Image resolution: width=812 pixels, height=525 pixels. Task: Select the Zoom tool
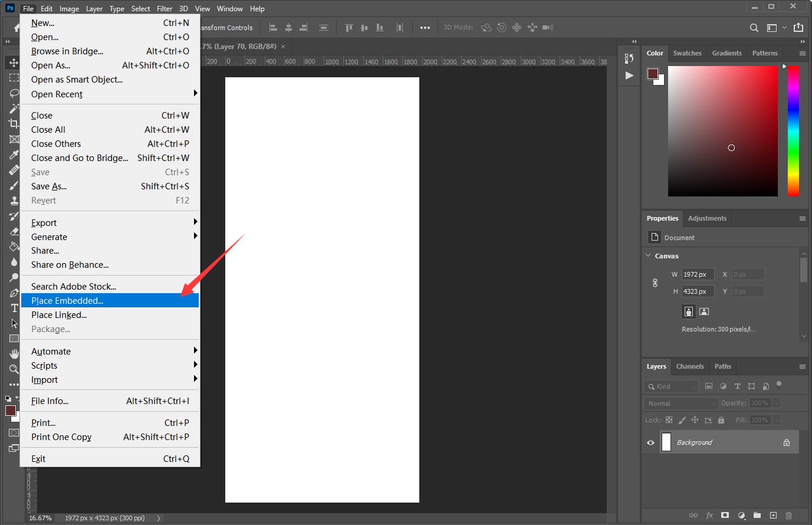point(14,369)
